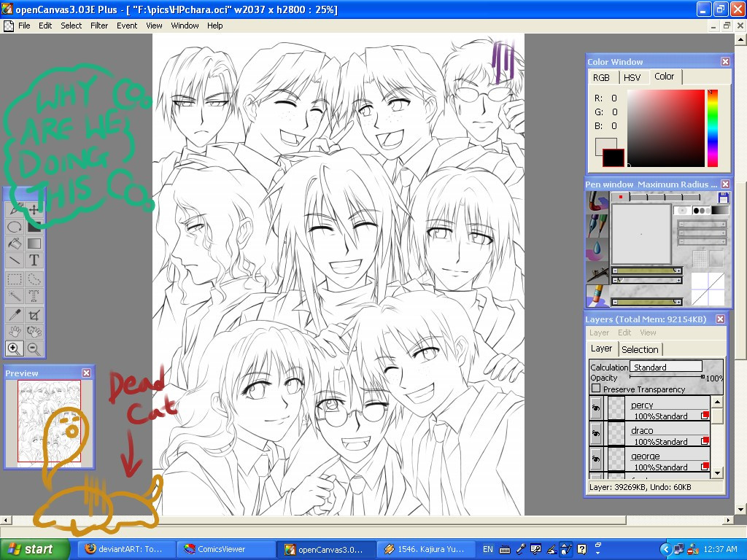Select the Eyedropper color picker tool
The width and height of the screenshot is (747, 560).
click(15, 315)
